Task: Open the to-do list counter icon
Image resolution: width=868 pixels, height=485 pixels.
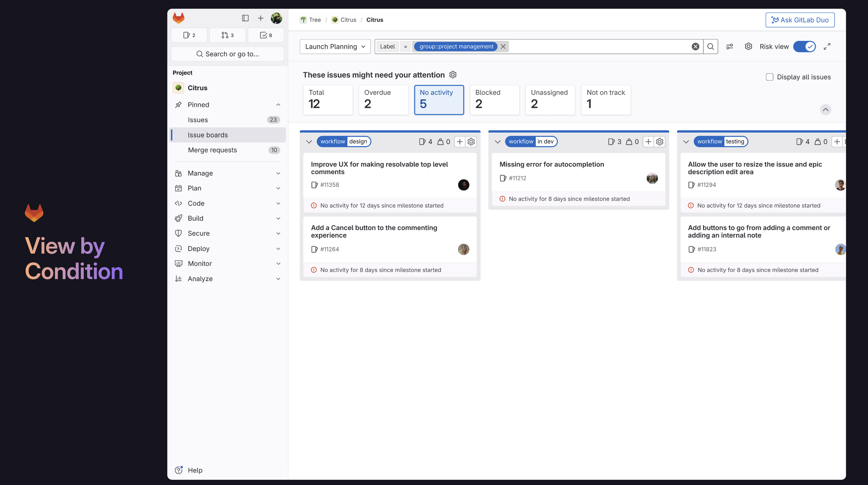Action: click(266, 35)
